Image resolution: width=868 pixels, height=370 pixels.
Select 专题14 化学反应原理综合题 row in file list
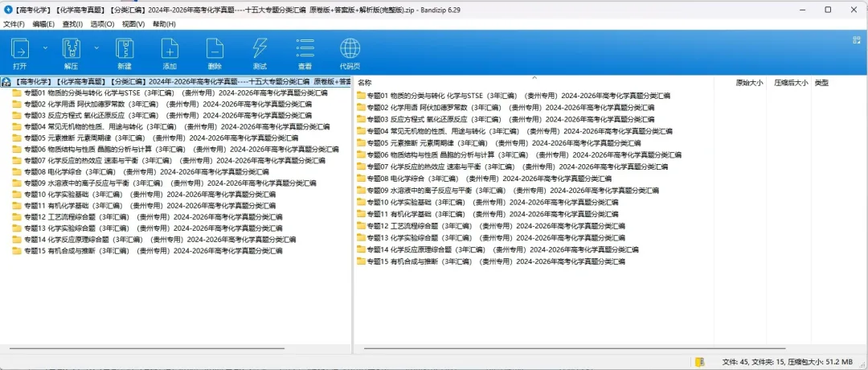point(497,249)
